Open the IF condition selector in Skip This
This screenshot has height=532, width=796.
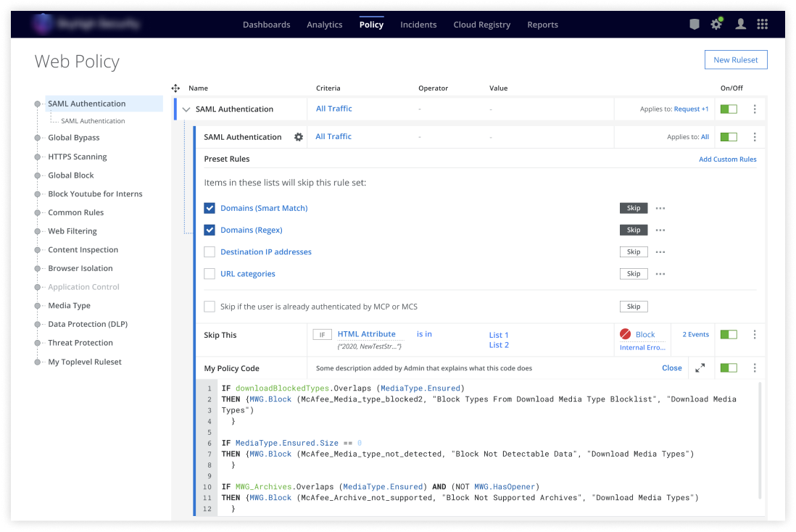(323, 335)
